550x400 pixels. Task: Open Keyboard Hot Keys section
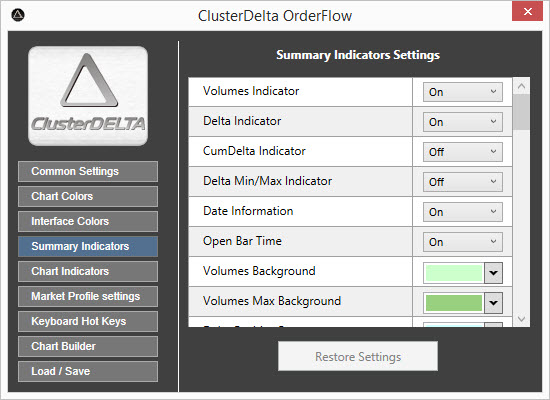[88, 321]
